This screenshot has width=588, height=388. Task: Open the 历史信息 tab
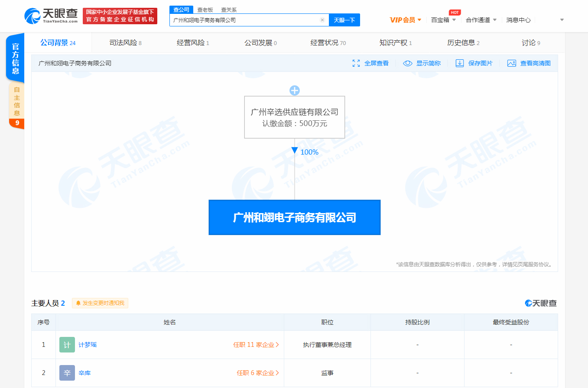coord(461,42)
